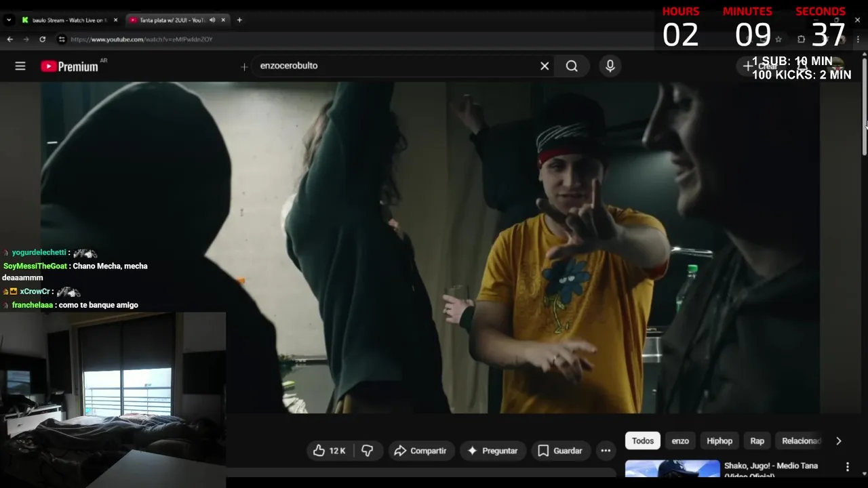Select the Relacionados filter chip
Screen dimensions: 868x488
click(801, 441)
